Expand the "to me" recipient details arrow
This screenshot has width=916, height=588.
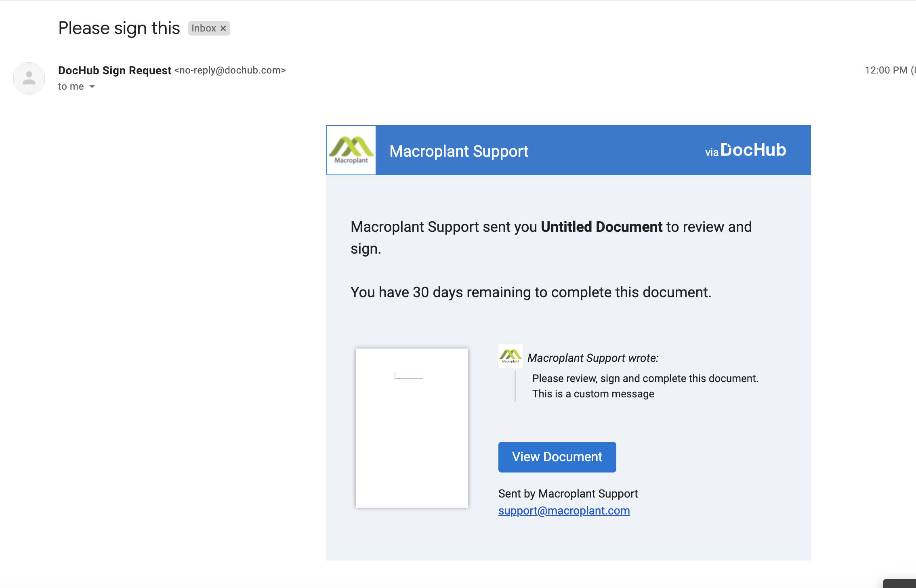click(x=92, y=86)
